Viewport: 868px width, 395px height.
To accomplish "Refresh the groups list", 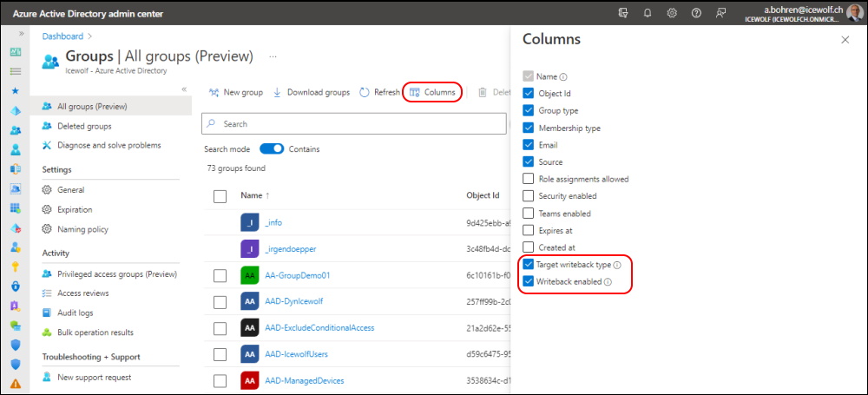I will coord(380,93).
